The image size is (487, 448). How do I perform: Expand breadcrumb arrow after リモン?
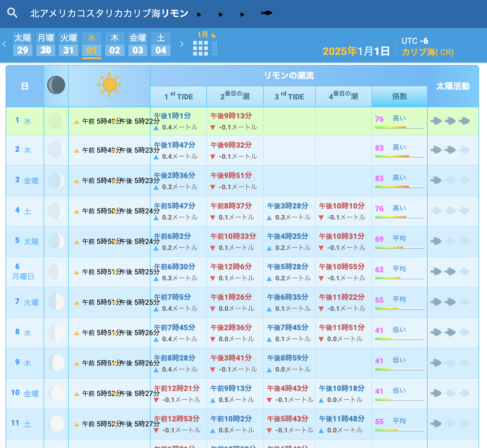point(199,15)
